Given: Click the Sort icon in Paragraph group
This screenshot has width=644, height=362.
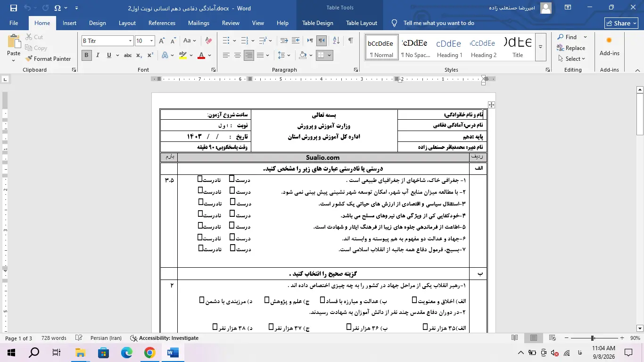Looking at the screenshot, I should point(337,41).
